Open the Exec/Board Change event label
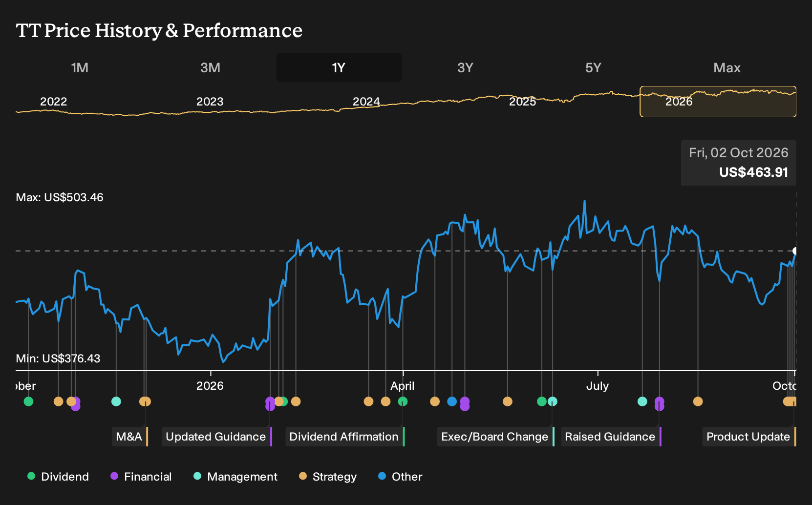This screenshot has width=812, height=505. pos(495,437)
